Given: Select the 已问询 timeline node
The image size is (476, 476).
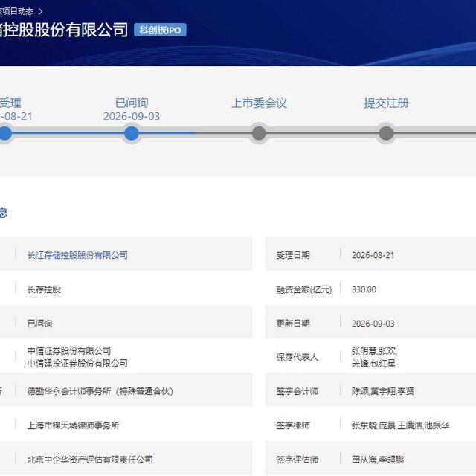Looking at the screenshot, I should (x=132, y=133).
